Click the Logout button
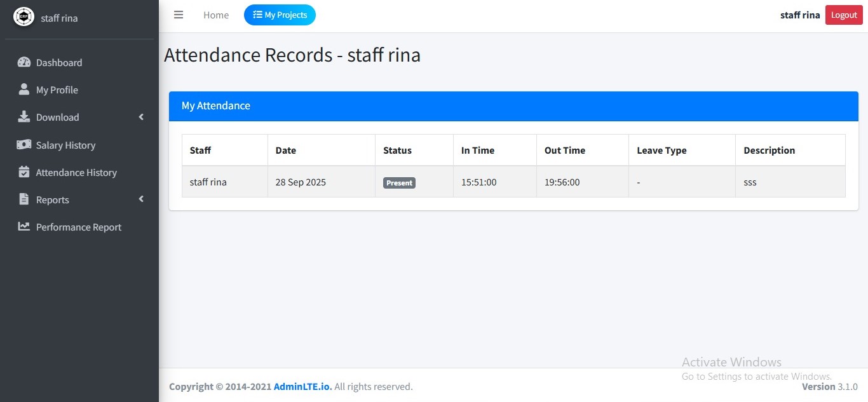The height and width of the screenshot is (402, 868). 843,14
